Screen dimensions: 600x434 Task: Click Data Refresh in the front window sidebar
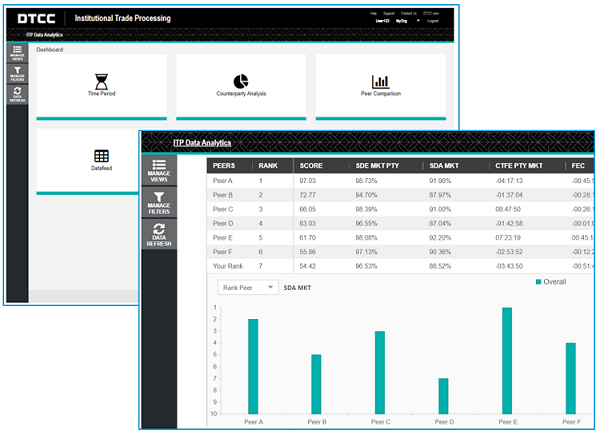[x=159, y=235]
